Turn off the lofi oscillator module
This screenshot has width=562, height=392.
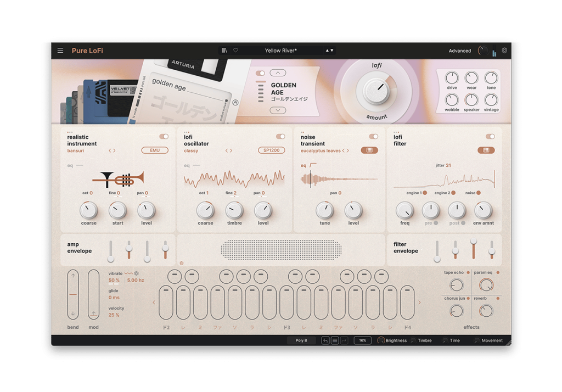[x=282, y=137]
